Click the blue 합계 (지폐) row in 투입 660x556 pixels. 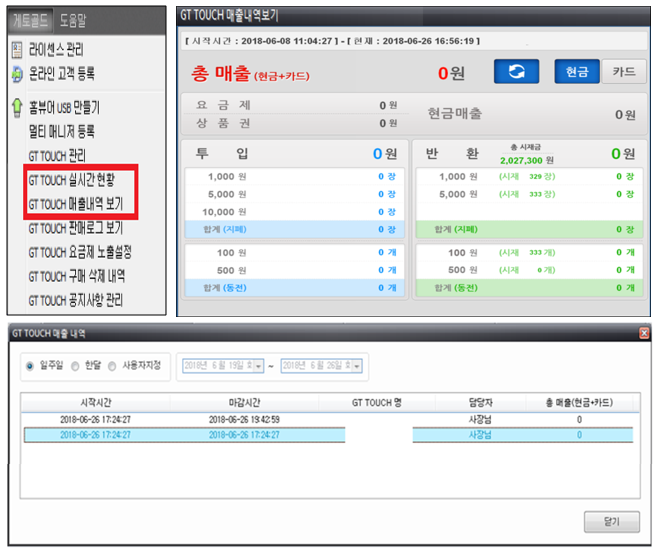coord(294,229)
